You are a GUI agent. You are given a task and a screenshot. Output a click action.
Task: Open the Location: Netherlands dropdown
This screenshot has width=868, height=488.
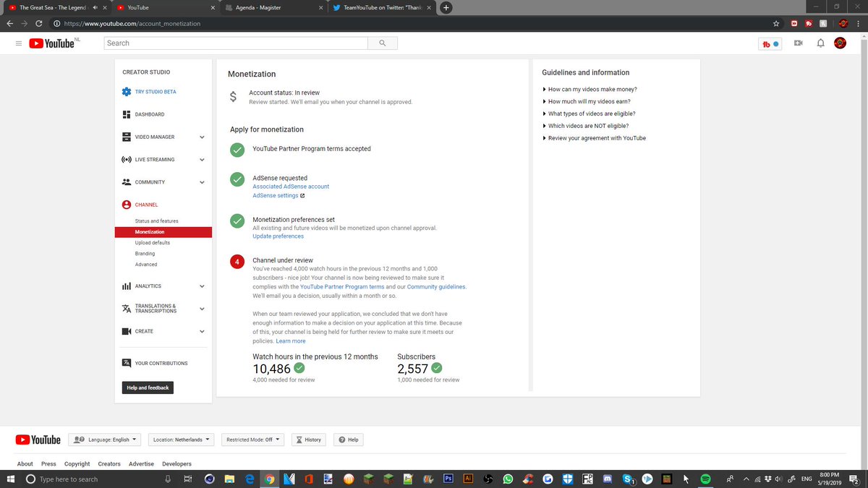coord(182,440)
